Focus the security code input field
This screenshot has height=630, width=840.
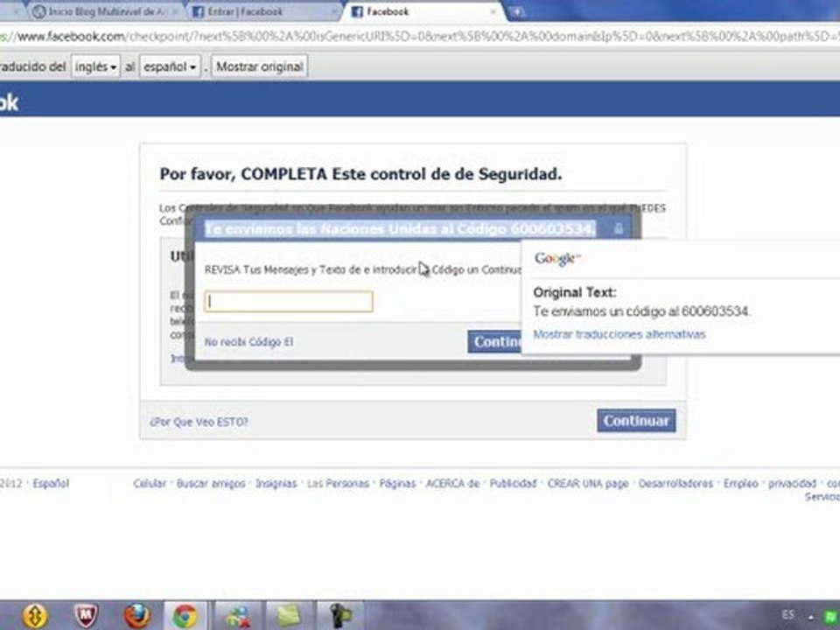pyautogui.click(x=288, y=301)
